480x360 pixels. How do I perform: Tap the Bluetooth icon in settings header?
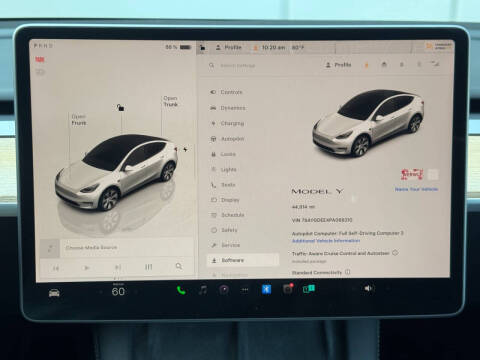[x=402, y=64]
